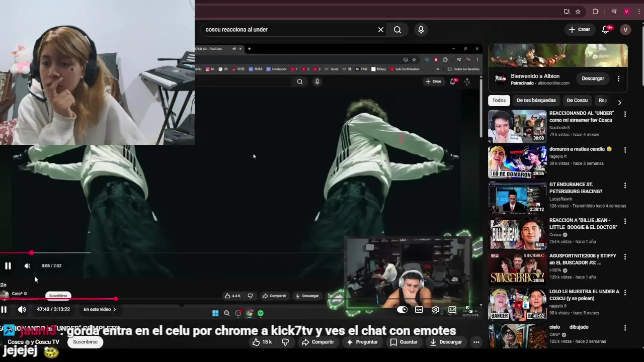644x362 pixels.
Task: Open Albion ad options menu
Action: tap(618, 78)
